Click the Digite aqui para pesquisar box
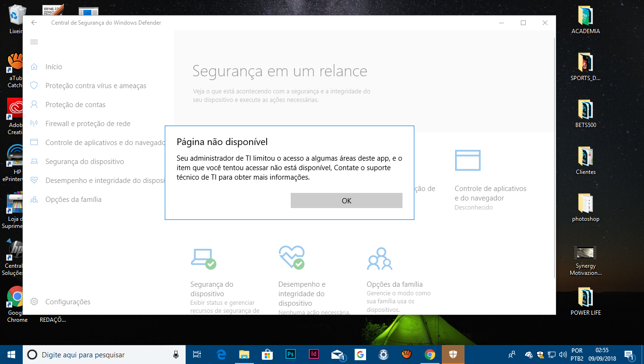Image resolution: width=644 pixels, height=364 pixels. click(104, 355)
